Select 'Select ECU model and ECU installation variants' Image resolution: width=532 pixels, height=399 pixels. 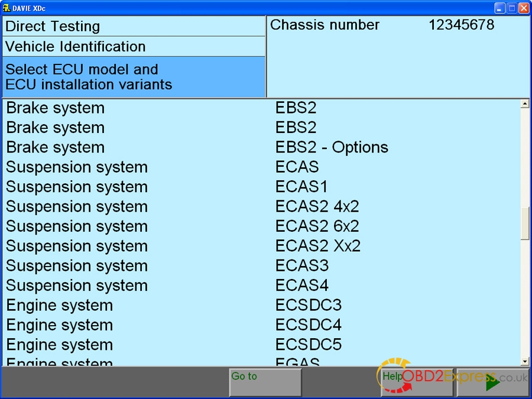pyautogui.click(x=134, y=77)
